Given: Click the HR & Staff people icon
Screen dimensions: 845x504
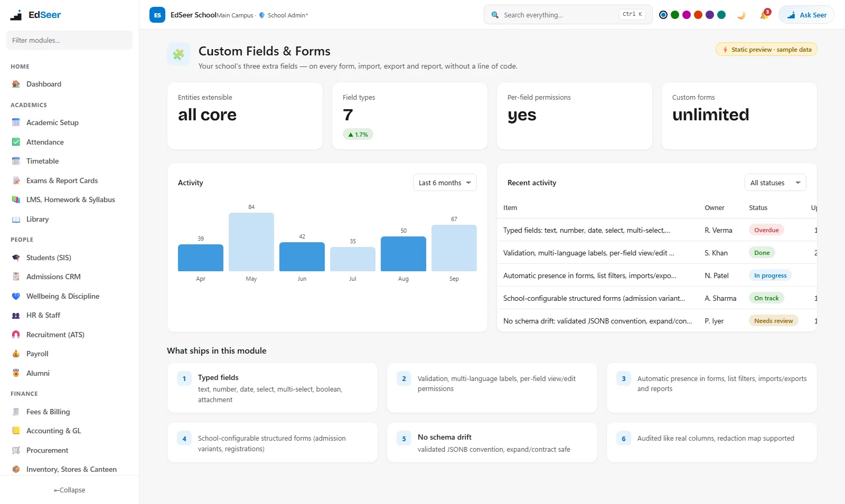Looking at the screenshot, I should (16, 315).
